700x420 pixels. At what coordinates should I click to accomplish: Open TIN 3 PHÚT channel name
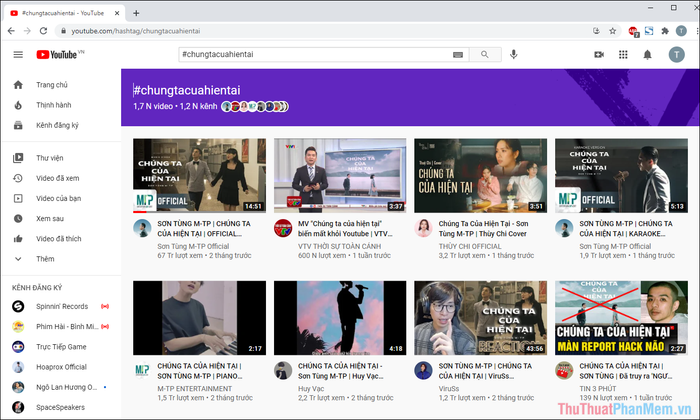[597, 389]
